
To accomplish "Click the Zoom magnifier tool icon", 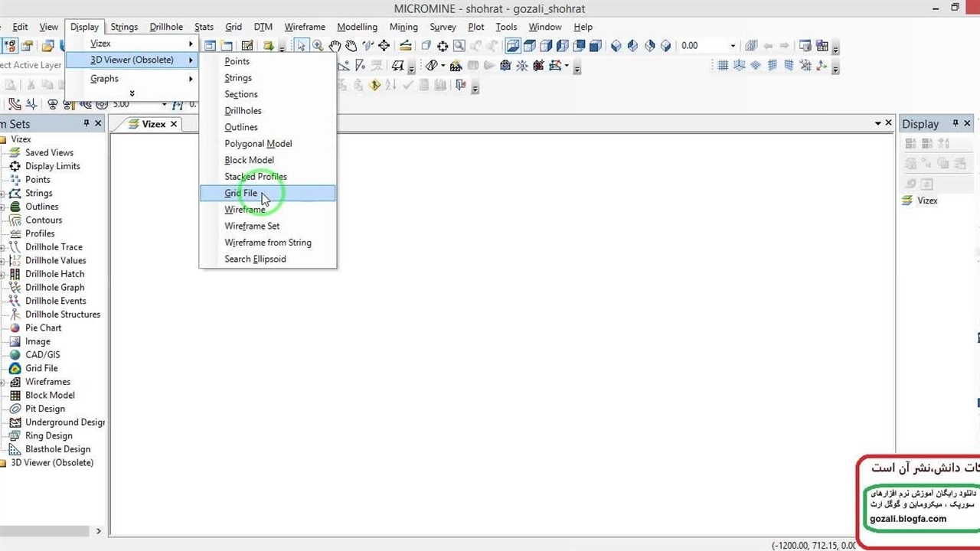I will tap(318, 46).
